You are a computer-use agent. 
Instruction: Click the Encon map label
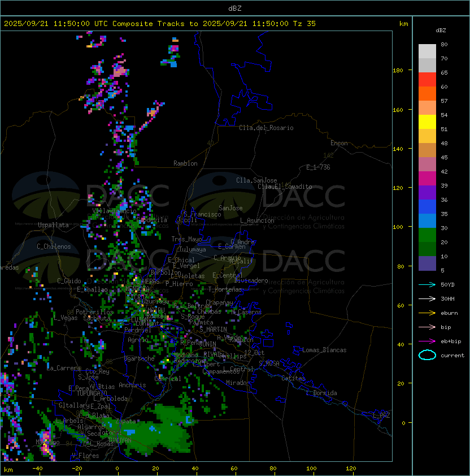point(339,143)
